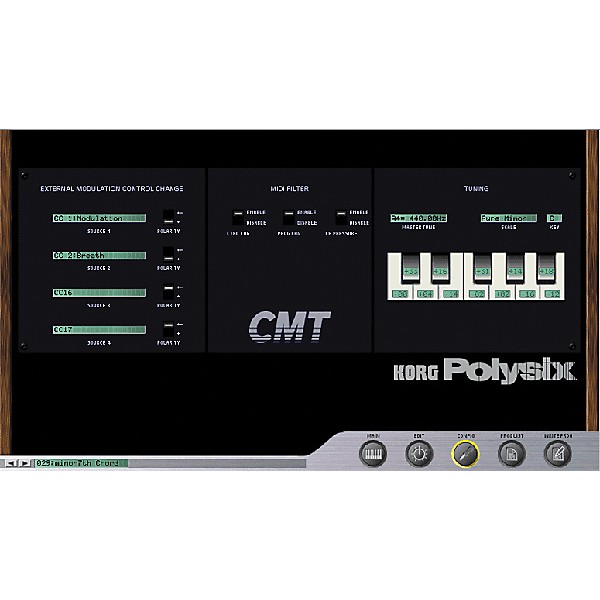
Task: Open the Pure Minor scale selector
Action: (508, 217)
